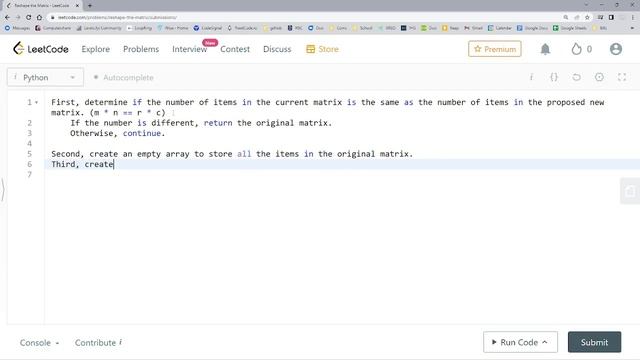Bookmark this page with star icon
Image resolution: width=640 pixels, height=360 pixels.
[587, 18]
